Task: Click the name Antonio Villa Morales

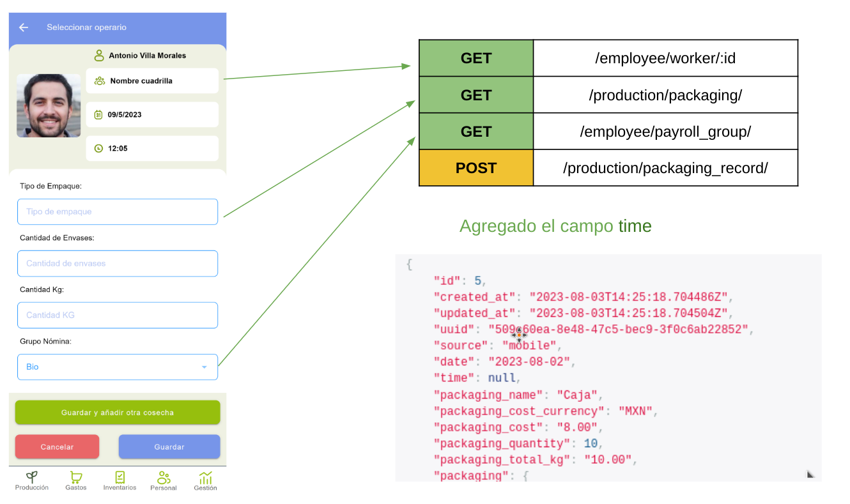Action: (148, 56)
